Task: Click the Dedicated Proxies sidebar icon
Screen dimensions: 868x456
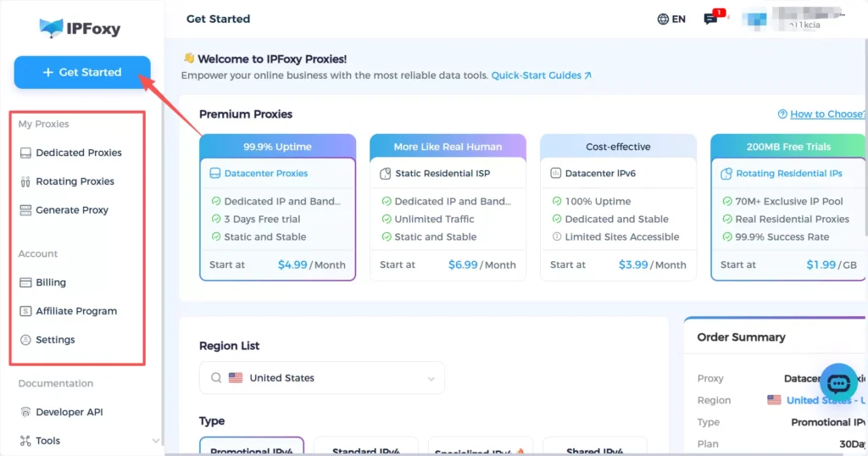Action: (x=25, y=153)
